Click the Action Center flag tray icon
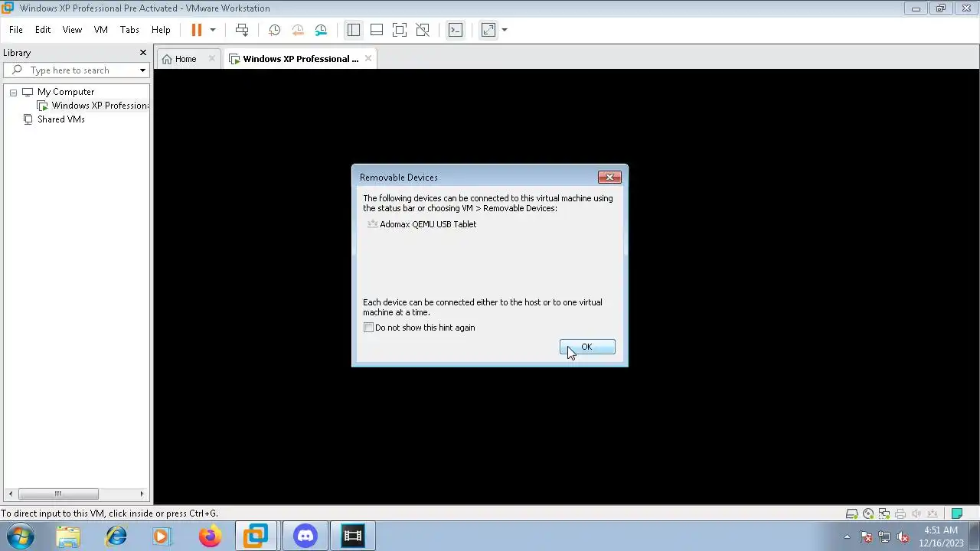The image size is (980, 551). coord(866,536)
